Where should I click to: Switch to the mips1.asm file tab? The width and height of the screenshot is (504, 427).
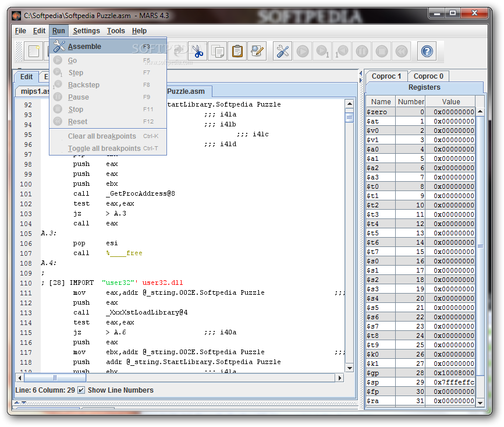tap(32, 91)
